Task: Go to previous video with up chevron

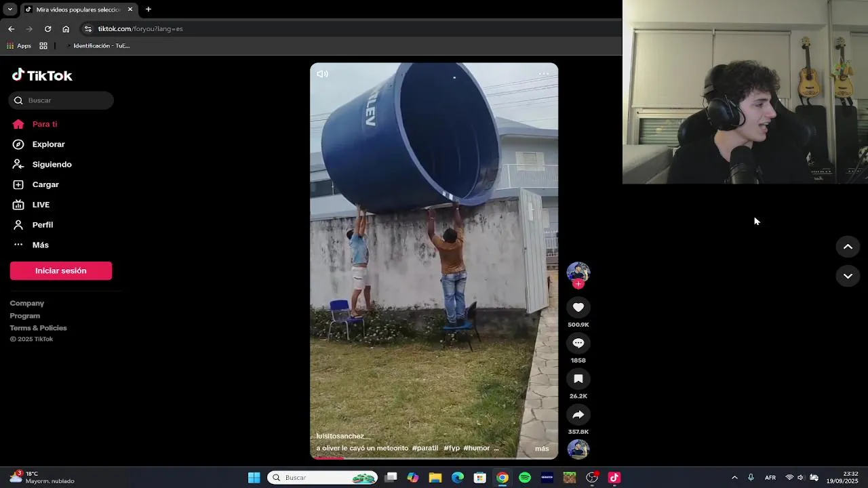Action: 848,247
